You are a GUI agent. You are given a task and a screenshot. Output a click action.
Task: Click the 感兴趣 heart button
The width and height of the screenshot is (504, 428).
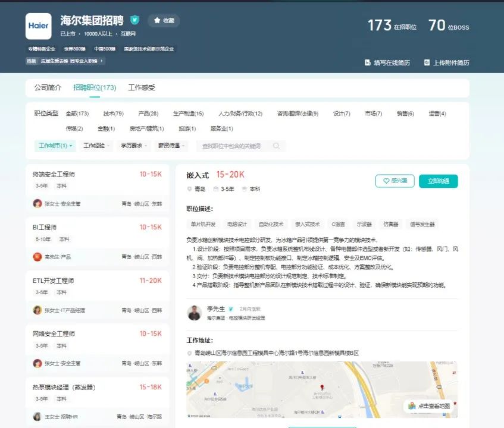click(x=395, y=181)
